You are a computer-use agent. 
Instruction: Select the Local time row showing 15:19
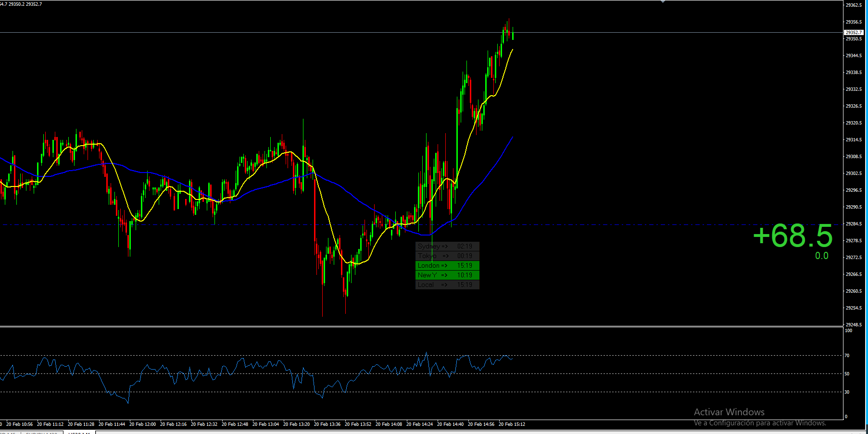point(447,285)
